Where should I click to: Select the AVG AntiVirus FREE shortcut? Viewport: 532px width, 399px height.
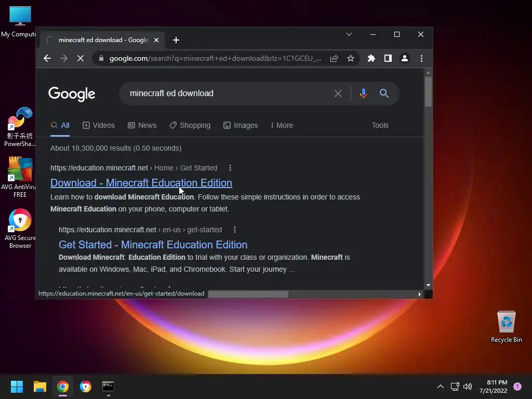[x=20, y=177]
